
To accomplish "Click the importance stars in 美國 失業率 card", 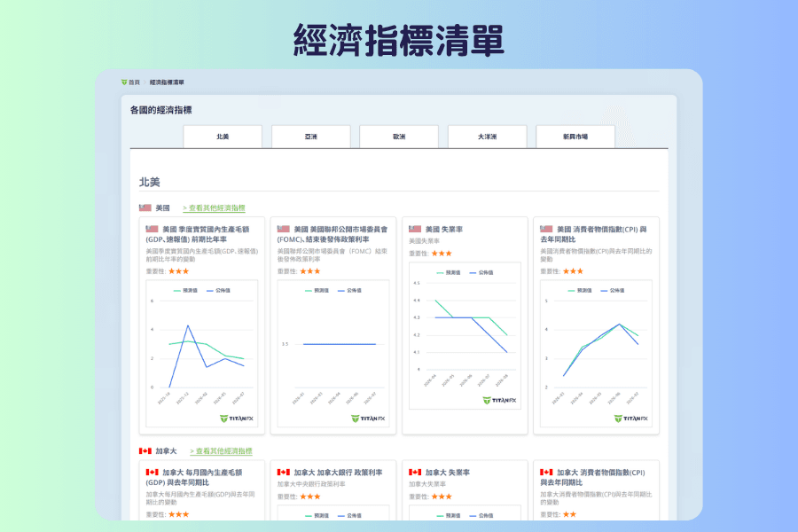I will point(442,254).
